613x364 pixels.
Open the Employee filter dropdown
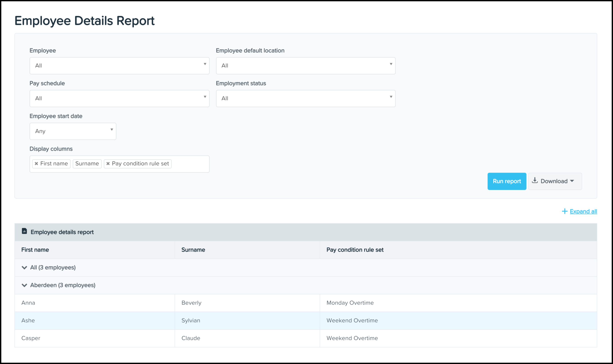[119, 66]
